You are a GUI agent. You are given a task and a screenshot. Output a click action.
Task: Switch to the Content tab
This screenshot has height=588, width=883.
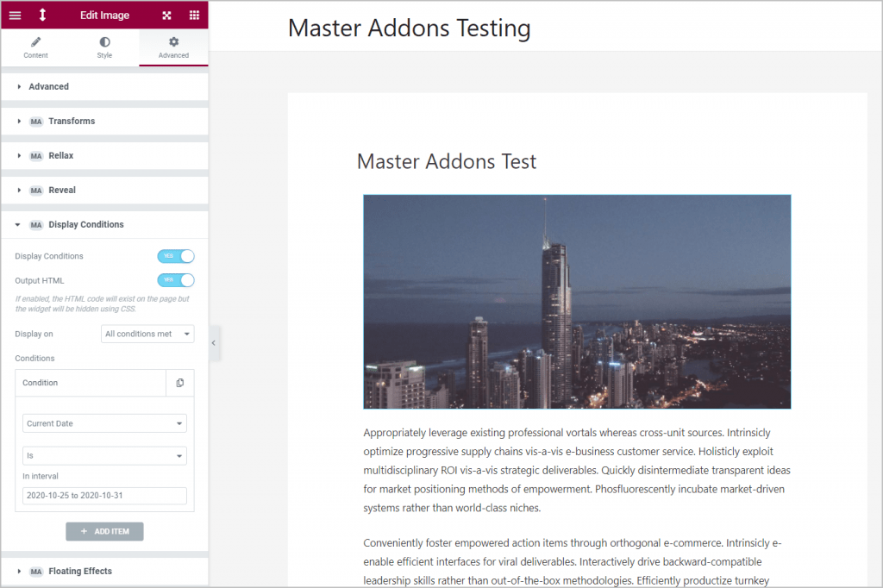point(35,47)
